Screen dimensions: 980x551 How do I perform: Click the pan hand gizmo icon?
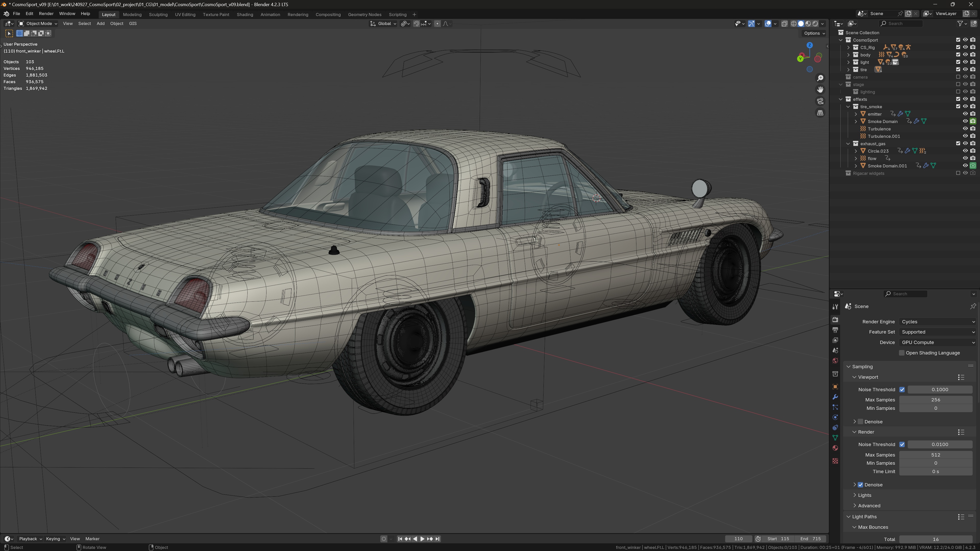click(x=820, y=89)
